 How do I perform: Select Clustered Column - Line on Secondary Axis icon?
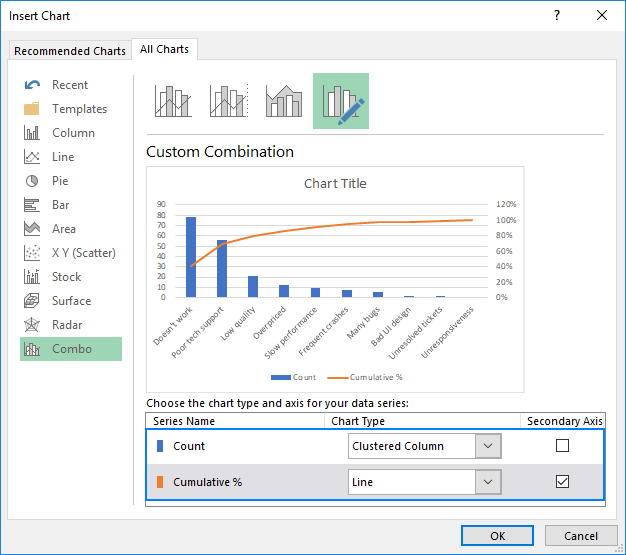point(229,101)
